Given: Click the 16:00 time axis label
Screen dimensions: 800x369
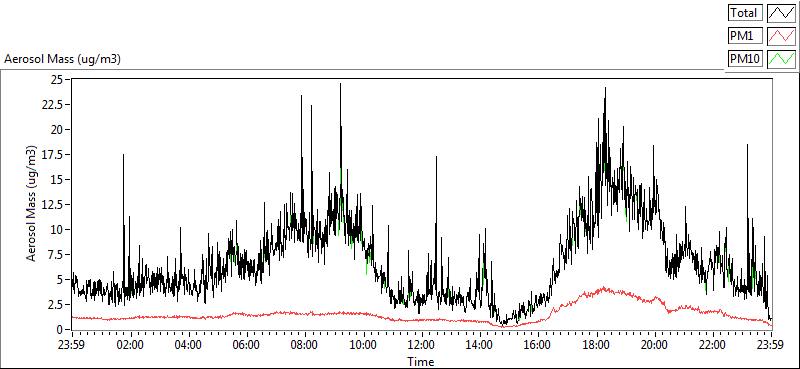Looking at the screenshot, I should click(x=538, y=345).
